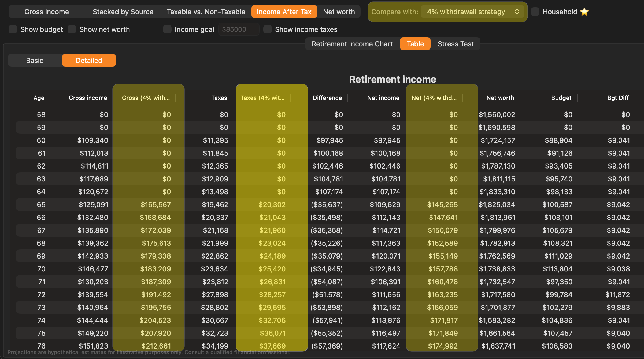Switch to Basic table view
This screenshot has height=359, width=644.
pos(35,60)
